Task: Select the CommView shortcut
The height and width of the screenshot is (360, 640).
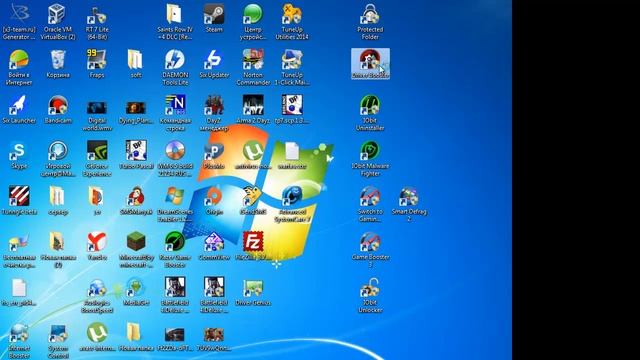Action: point(214,246)
